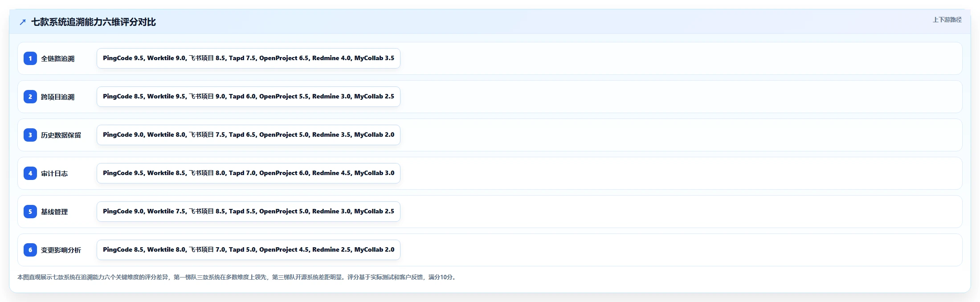Select the 跨项目追溯 row label
This screenshot has width=980, height=302.
coord(57,97)
